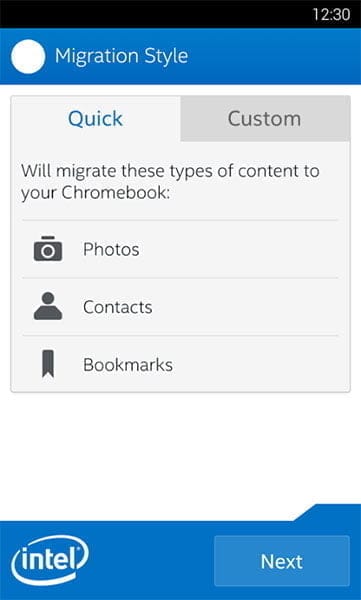Image resolution: width=361 pixels, height=600 pixels.
Task: Click the 'Will migrate these types' description
Action: (x=170, y=182)
